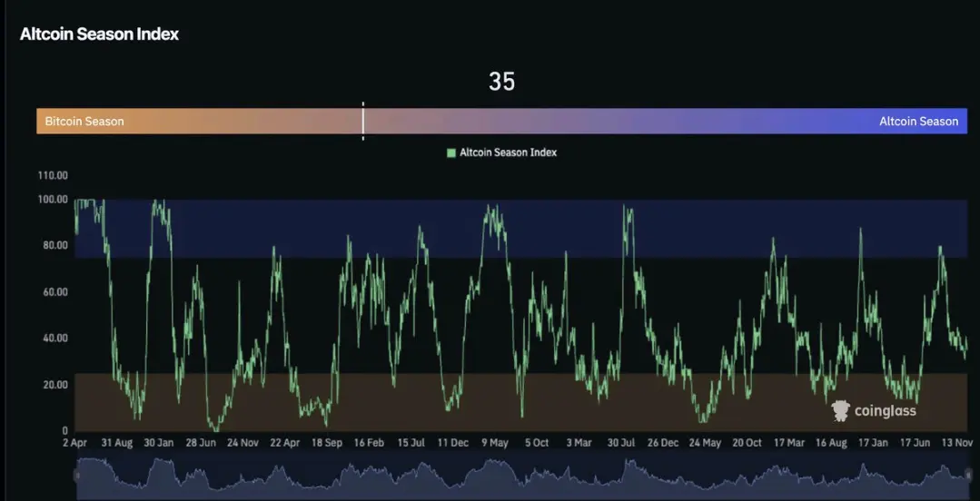
Task: Click the '16 Aug' date label
Action: click(x=831, y=443)
